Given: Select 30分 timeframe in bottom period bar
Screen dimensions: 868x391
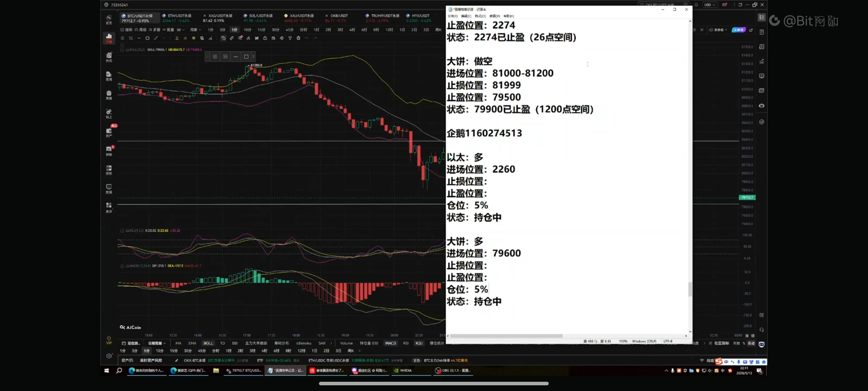Looking at the screenshot, I should 187,351.
